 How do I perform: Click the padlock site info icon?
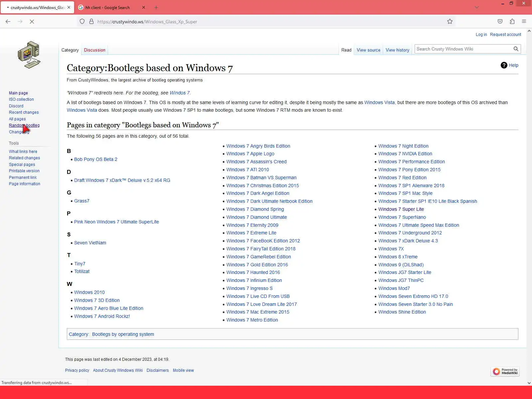[x=91, y=22]
